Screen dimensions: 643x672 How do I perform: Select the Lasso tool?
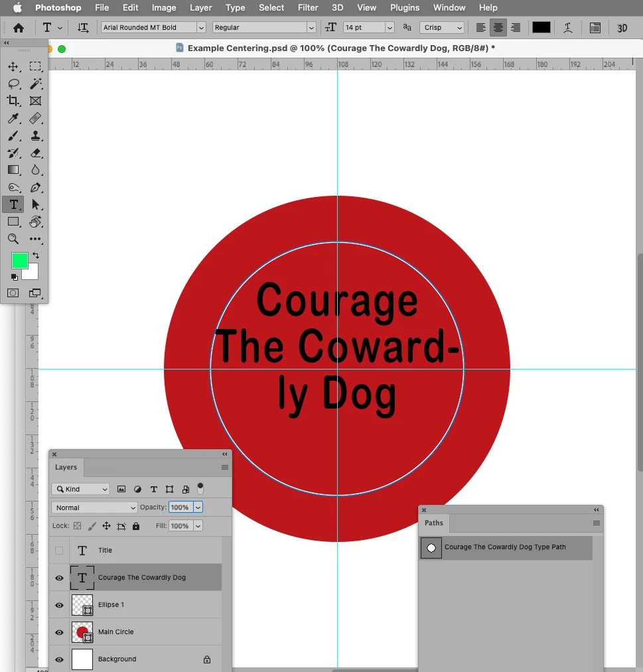pos(13,84)
